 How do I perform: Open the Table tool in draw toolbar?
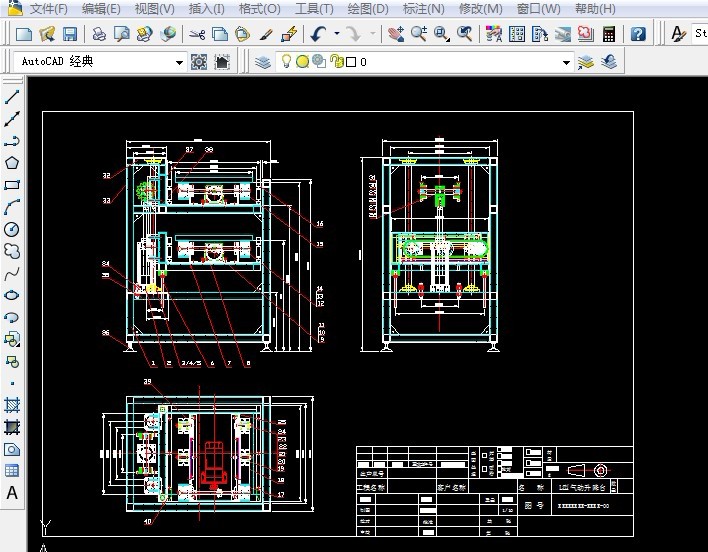[x=12, y=471]
